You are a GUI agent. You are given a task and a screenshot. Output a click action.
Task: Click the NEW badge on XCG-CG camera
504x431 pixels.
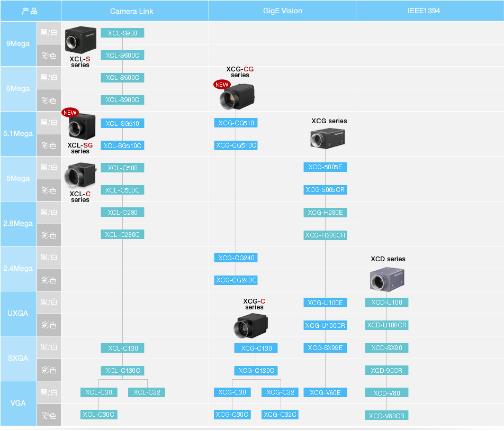(x=222, y=85)
